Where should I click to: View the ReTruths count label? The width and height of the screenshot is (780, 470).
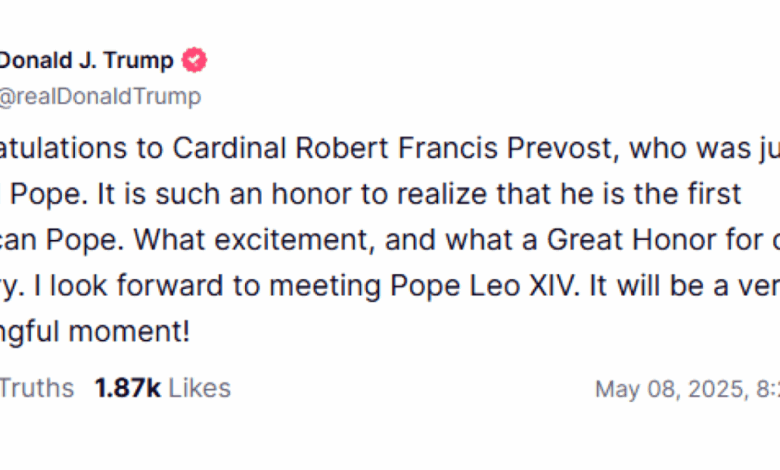point(37,388)
